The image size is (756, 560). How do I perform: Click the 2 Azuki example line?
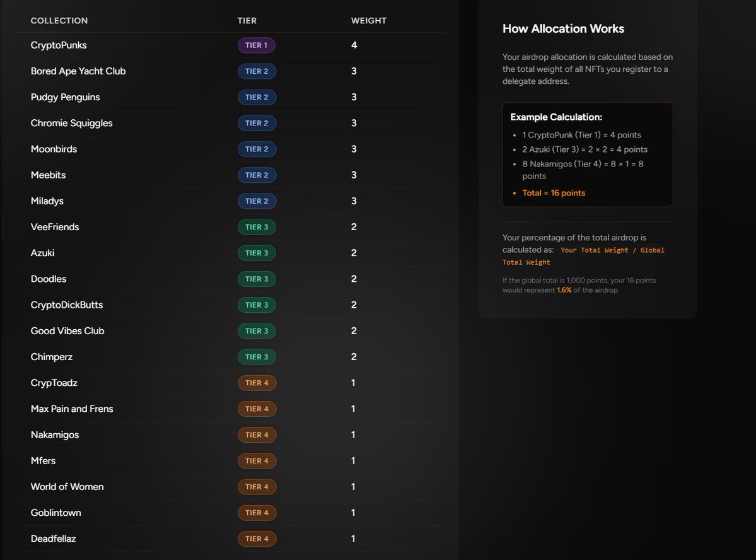point(585,149)
